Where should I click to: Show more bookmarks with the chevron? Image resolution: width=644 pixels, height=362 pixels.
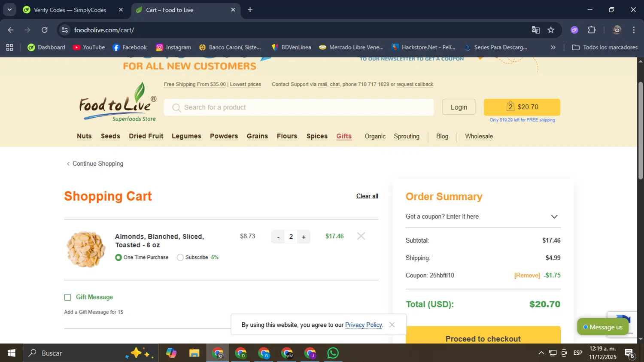pyautogui.click(x=553, y=47)
